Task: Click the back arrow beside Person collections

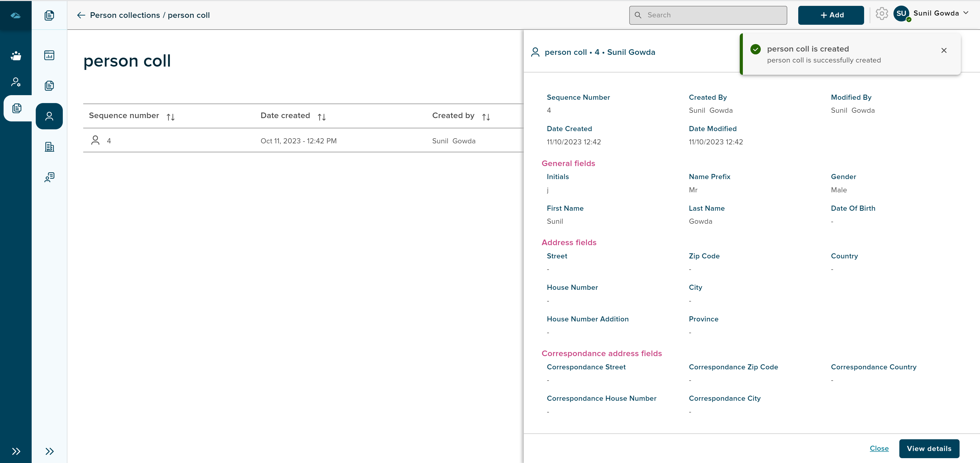Action: pos(81,15)
